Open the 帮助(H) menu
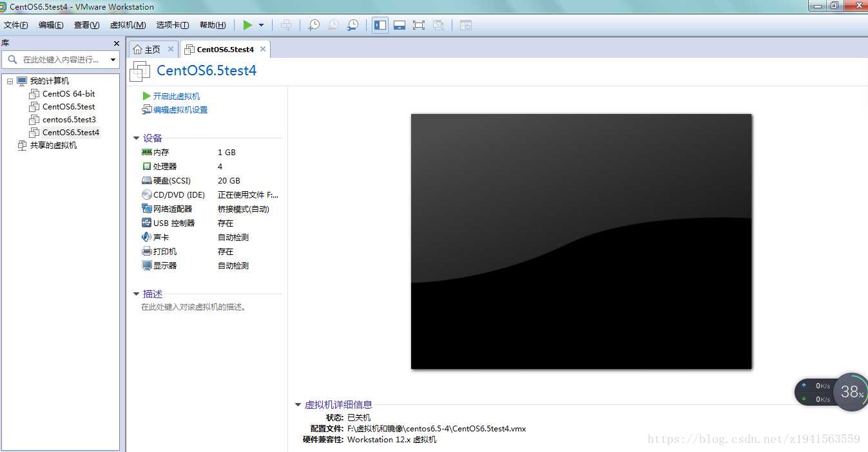Viewport: 868px width, 452px height. (213, 25)
